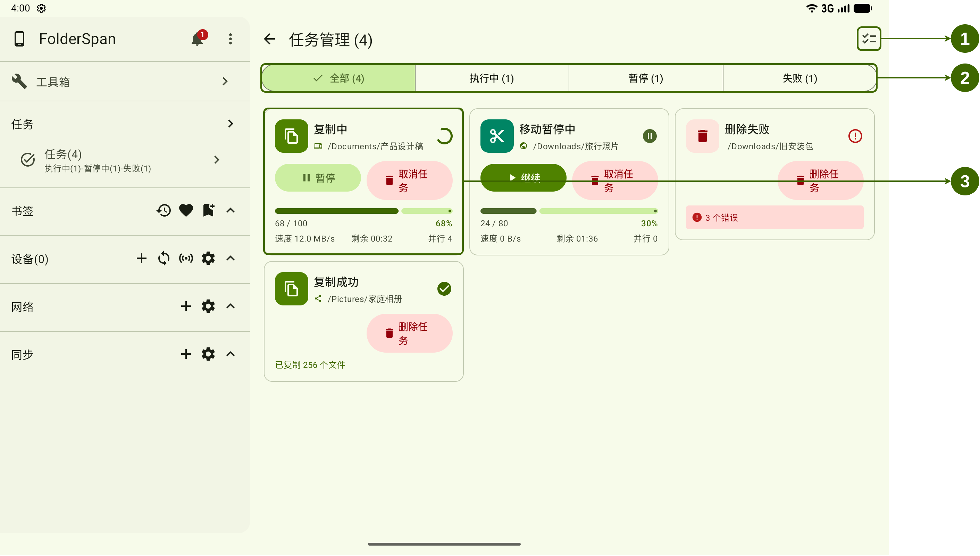Add a new 同步 task
980x556 pixels.
click(x=186, y=354)
